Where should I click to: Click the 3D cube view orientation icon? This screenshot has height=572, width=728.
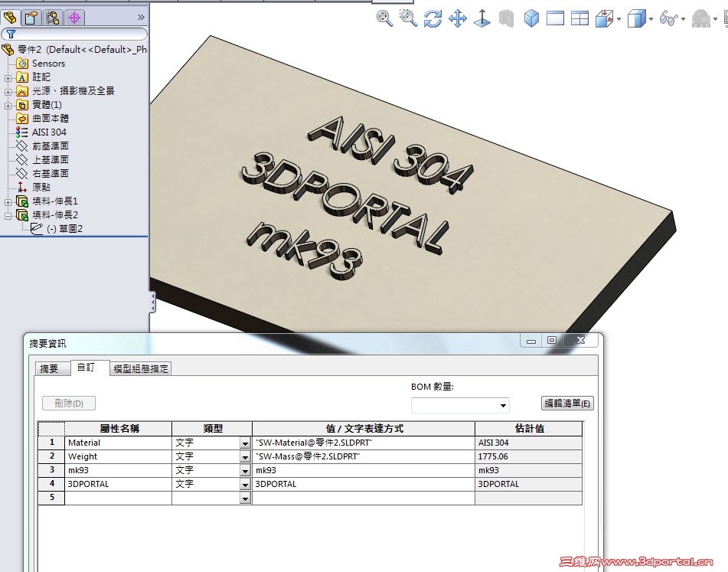[531, 18]
